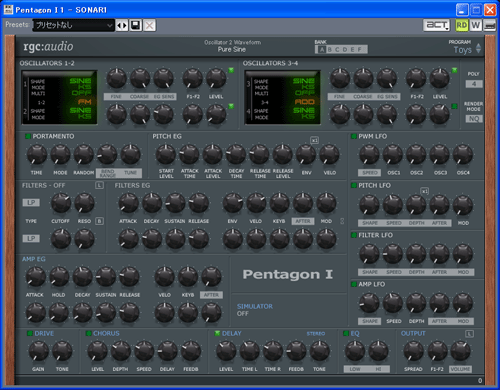
Task: Click the upper filter CUTOFF knob
Action: pos(61,203)
